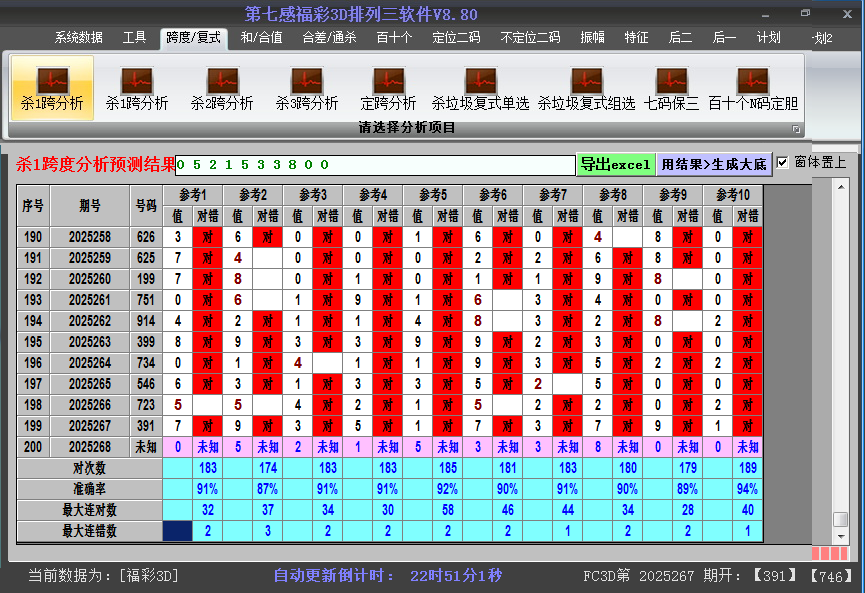The width and height of the screenshot is (865, 593).
Task: Open the 和/合值 tab
Action: tap(261, 38)
